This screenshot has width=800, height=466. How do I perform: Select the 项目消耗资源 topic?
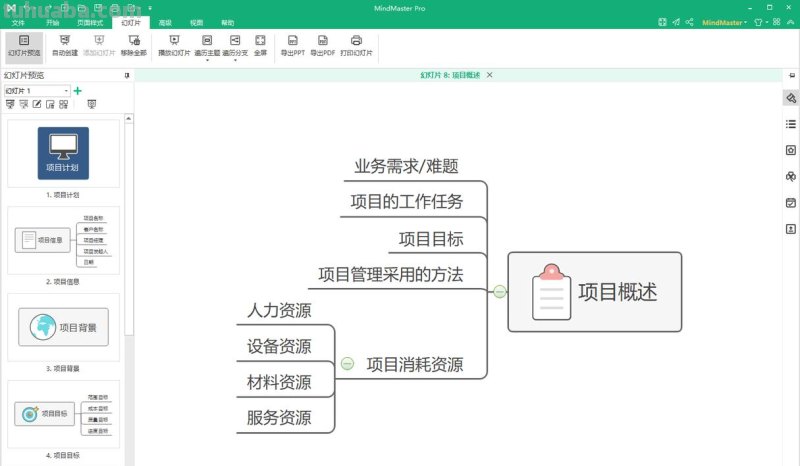415,364
